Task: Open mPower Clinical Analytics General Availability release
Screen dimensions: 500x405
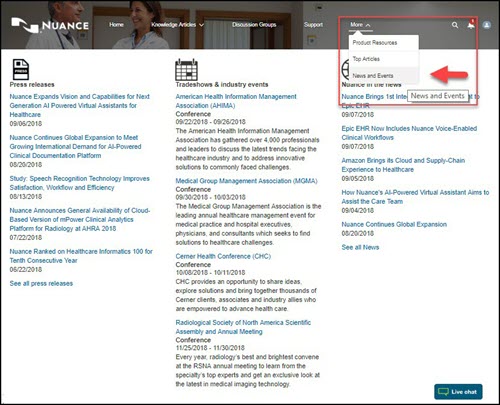Action: pyautogui.click(x=80, y=219)
